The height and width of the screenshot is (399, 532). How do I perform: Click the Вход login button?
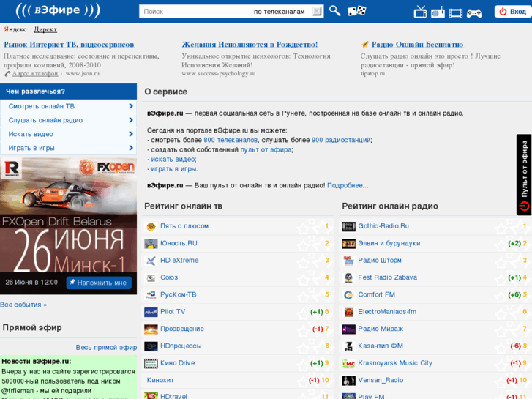[513, 12]
